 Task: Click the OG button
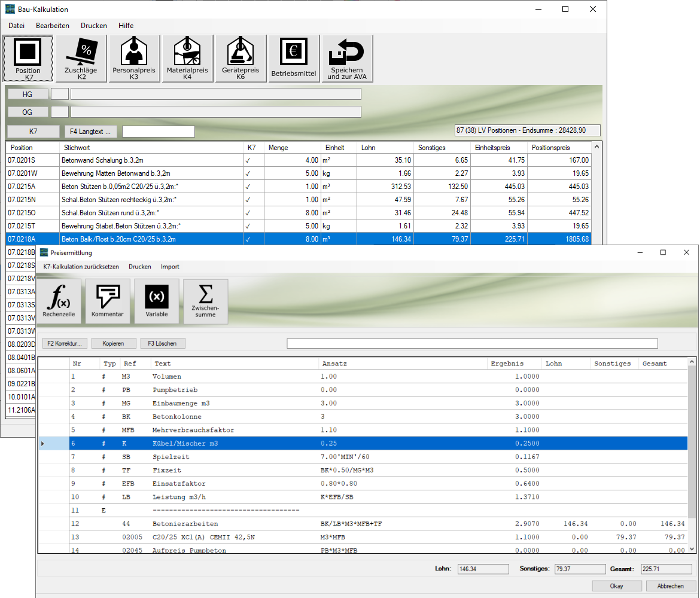(x=28, y=112)
